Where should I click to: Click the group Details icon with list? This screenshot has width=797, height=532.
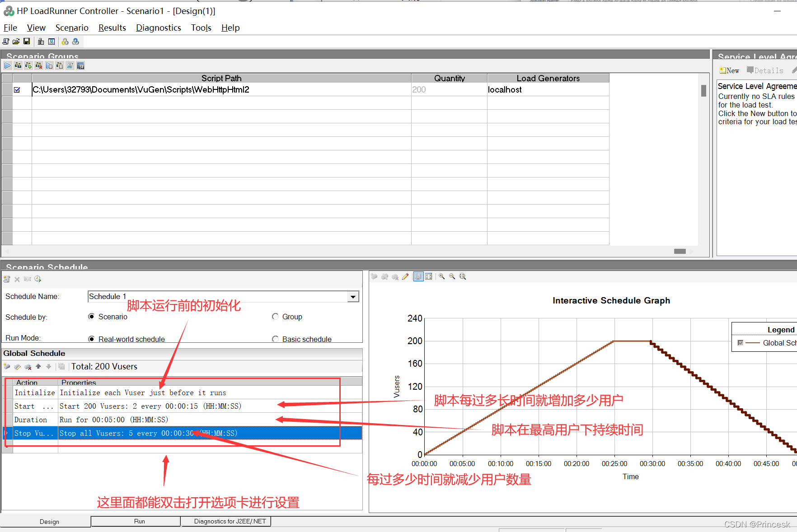60,66
